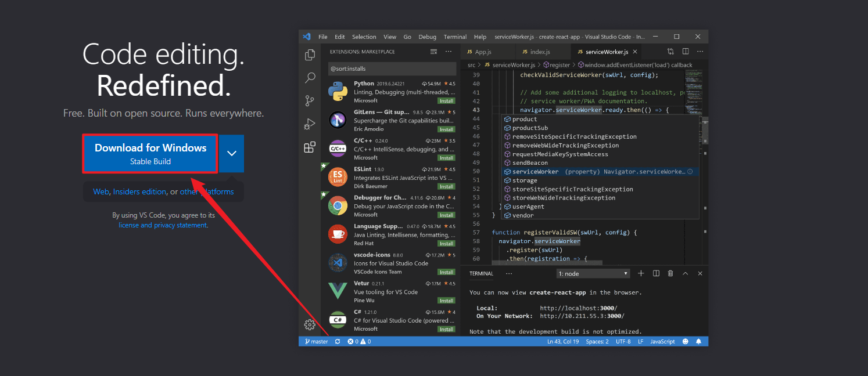Screen dimensions: 868x376
Task: Install the Debugger for Chrome extension
Action: [446, 215]
